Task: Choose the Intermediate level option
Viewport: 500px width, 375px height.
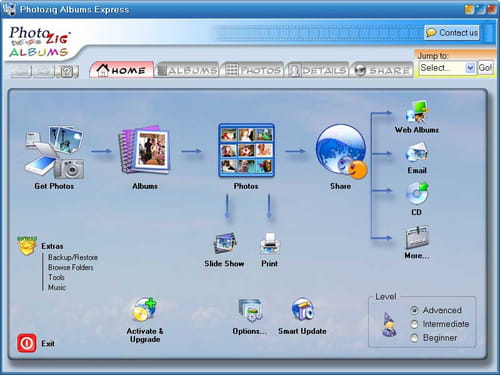Action: click(414, 324)
